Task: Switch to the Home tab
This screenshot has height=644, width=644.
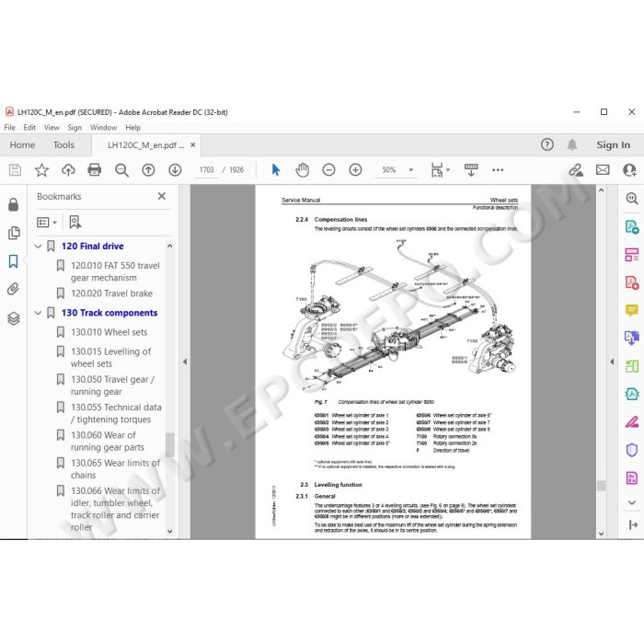Action: (23, 144)
